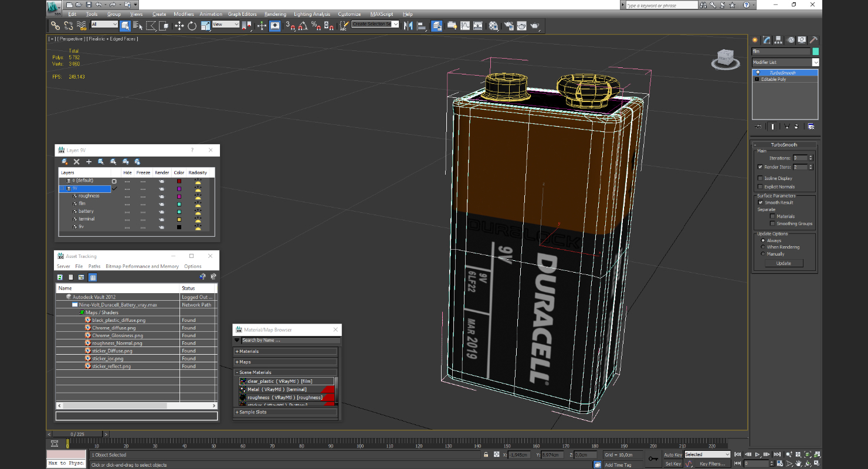Open the Utilities hammer tab
The width and height of the screenshot is (868, 469).
coord(813,40)
